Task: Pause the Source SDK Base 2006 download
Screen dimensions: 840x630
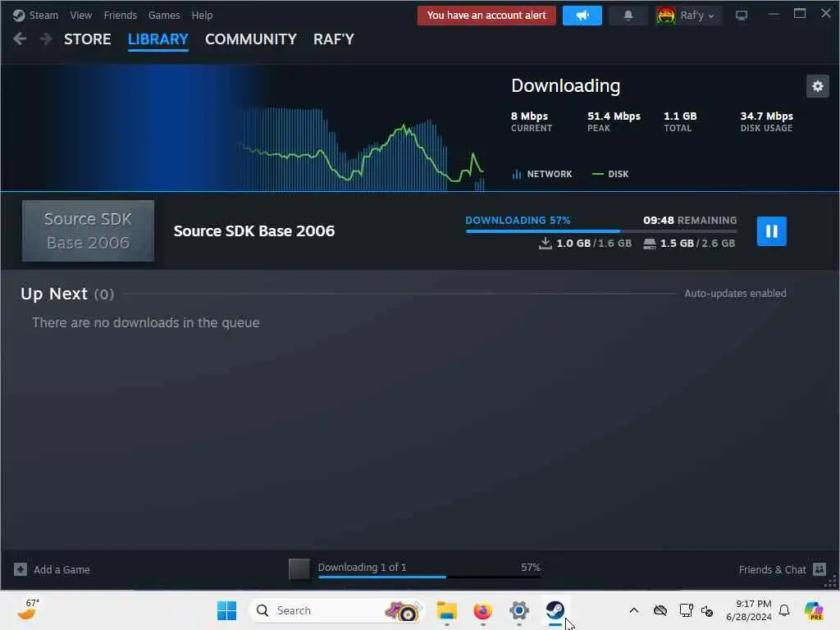Action: tap(771, 231)
